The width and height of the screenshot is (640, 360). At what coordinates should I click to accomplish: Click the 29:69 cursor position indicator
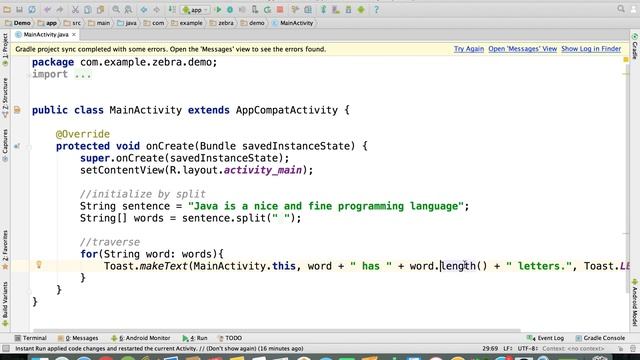click(x=490, y=349)
